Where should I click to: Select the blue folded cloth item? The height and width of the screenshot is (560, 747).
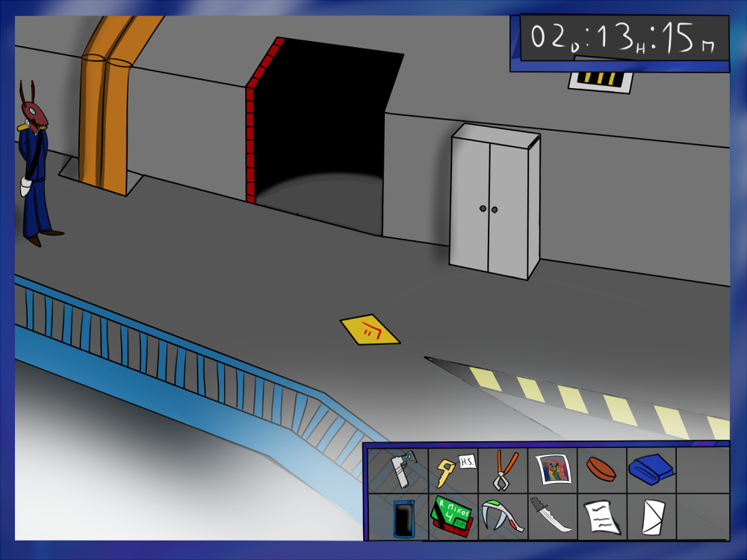pyautogui.click(x=651, y=470)
